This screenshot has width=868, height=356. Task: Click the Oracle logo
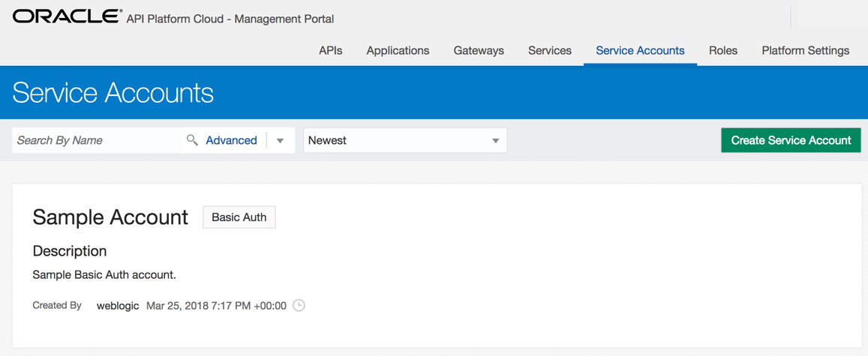tap(66, 16)
